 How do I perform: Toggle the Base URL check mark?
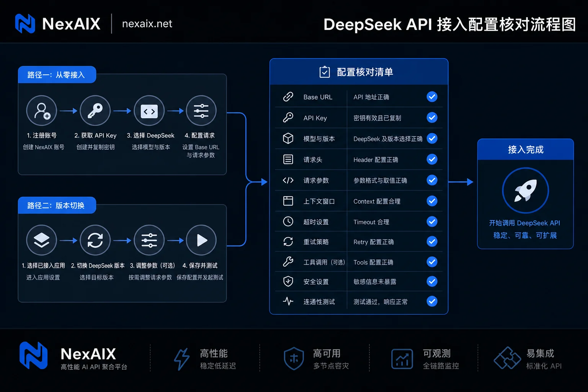(x=432, y=97)
